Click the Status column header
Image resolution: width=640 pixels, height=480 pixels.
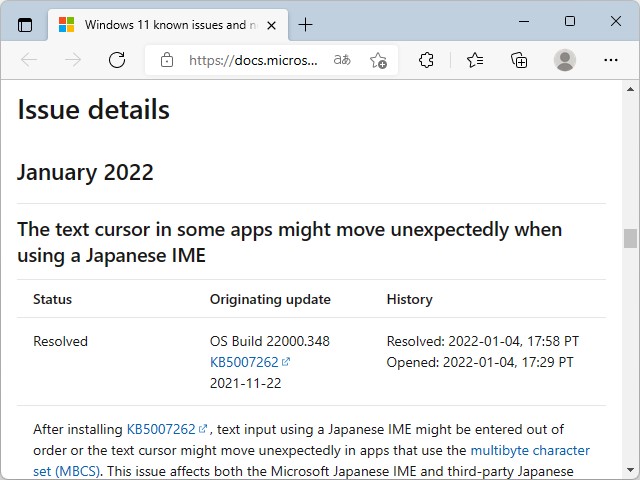pyautogui.click(x=52, y=299)
